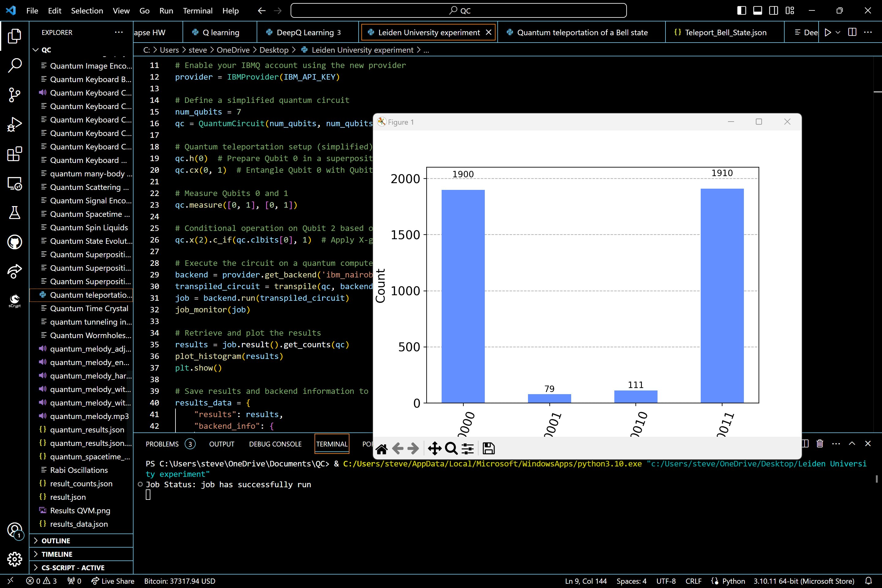Activate the Pan tool in Figure toolbar
Screen dimensions: 882x588
pos(435,448)
